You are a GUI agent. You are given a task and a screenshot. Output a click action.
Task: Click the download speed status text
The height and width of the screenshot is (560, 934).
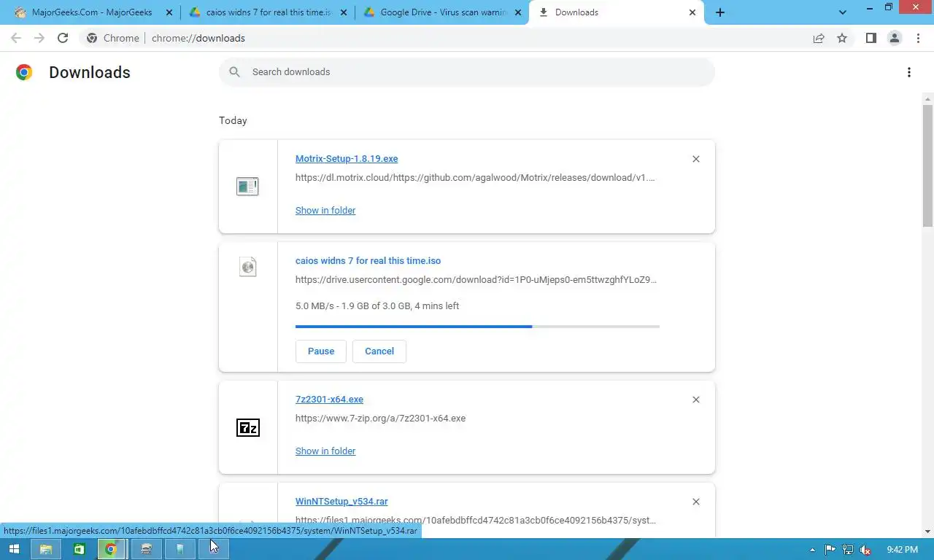coord(377,306)
